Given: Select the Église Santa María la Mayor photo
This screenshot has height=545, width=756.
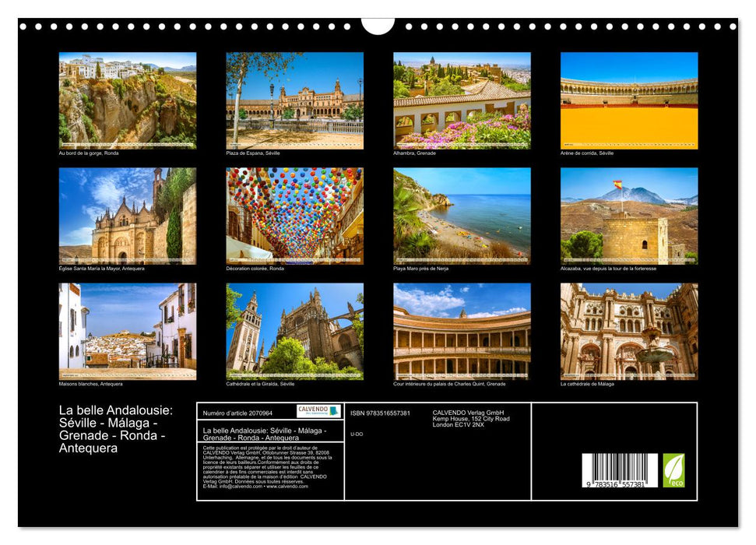Looking at the screenshot, I should 127,214.
